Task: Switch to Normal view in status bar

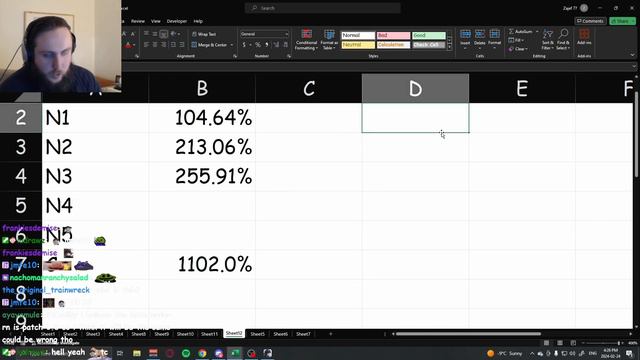Action: tap(547, 343)
